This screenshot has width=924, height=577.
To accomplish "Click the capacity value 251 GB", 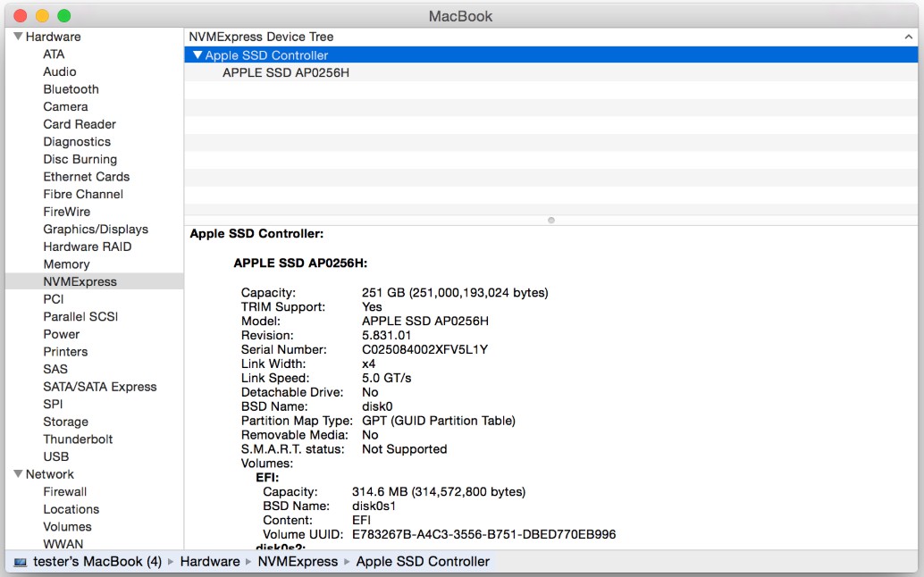I will (455, 293).
